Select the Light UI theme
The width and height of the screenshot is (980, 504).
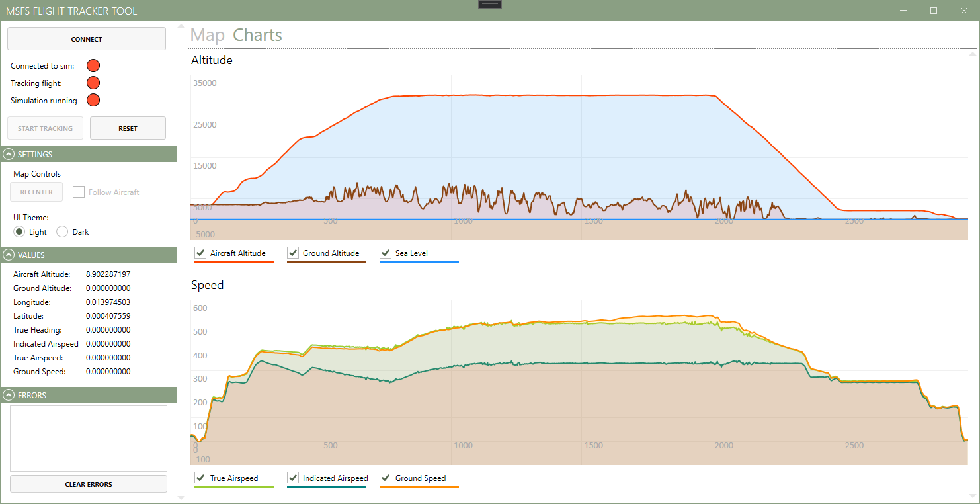point(20,231)
